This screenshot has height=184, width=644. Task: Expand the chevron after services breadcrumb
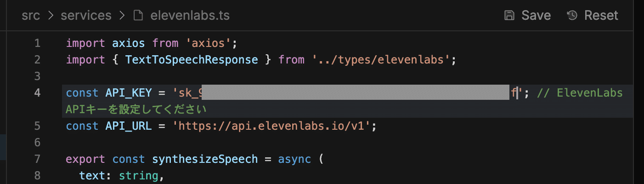122,16
